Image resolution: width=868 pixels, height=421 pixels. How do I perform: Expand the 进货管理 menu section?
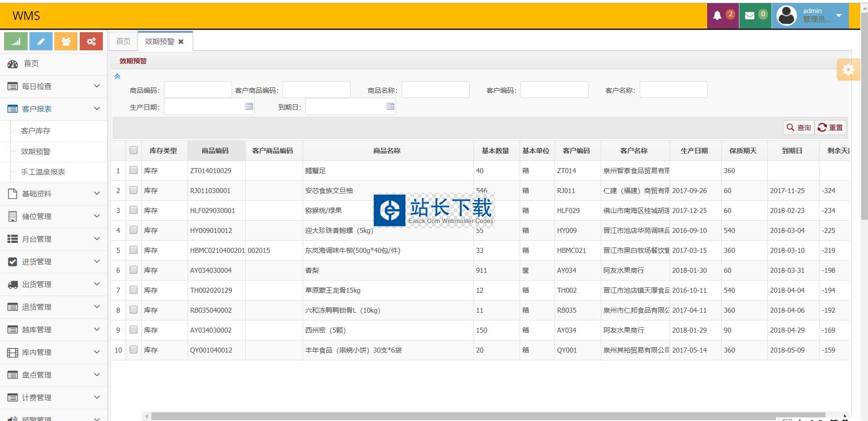(x=53, y=261)
